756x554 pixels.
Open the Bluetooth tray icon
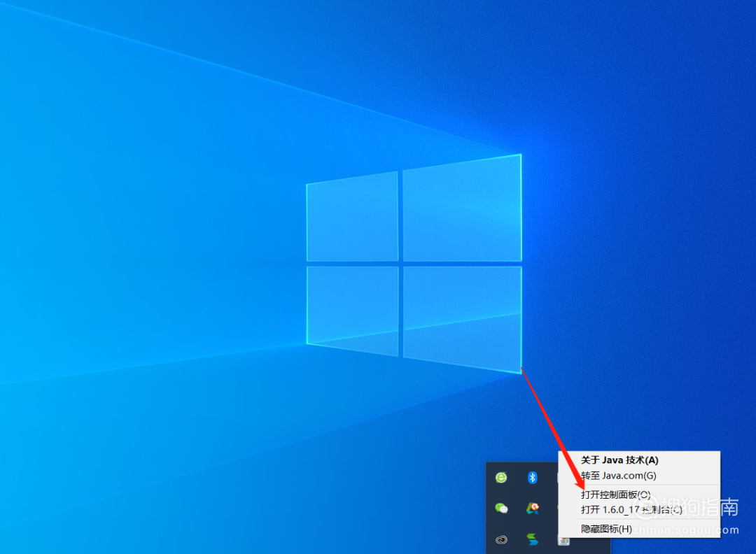[x=532, y=477]
